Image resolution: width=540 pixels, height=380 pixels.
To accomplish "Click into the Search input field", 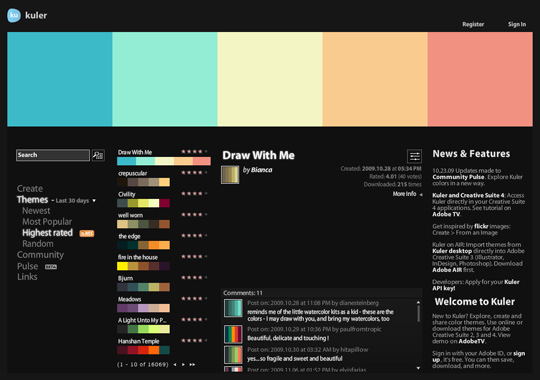I will (x=53, y=155).
